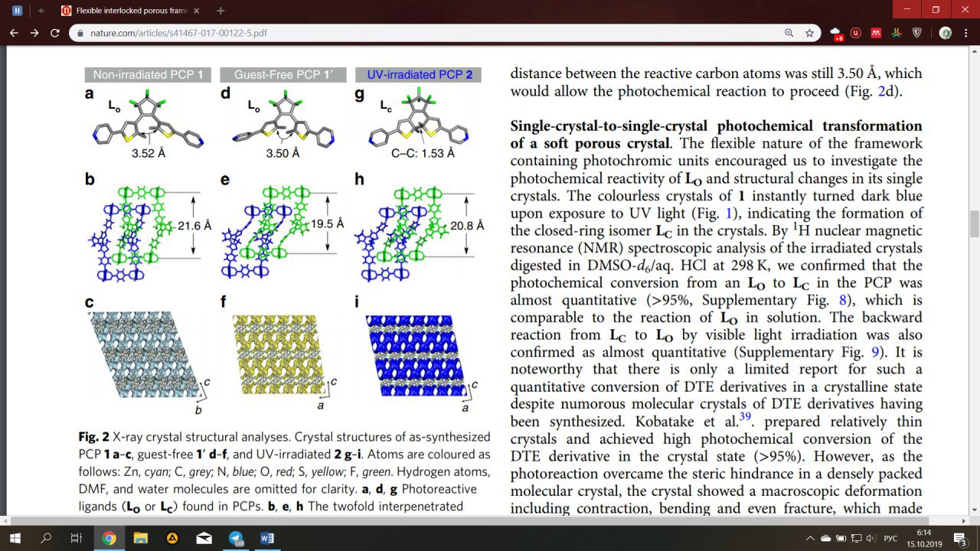Viewport: 980px width, 551px height.
Task: Bookmark this page with the star
Action: pos(809,33)
